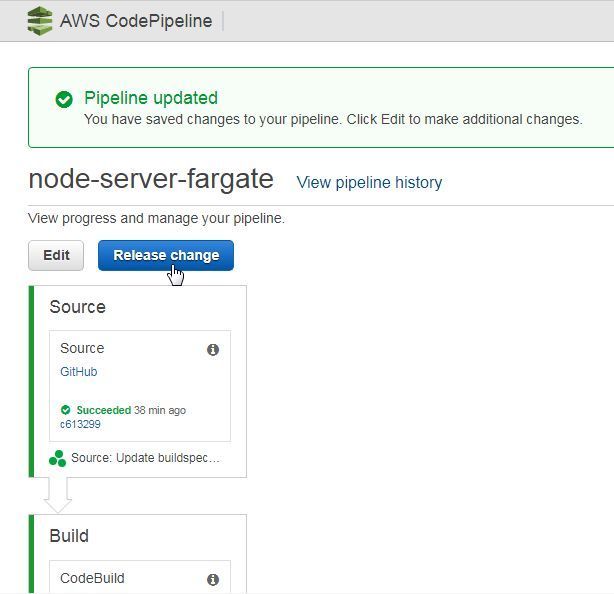Click the green check icon in the Pipeline updated banner
This screenshot has width=614, height=594.
point(64,99)
